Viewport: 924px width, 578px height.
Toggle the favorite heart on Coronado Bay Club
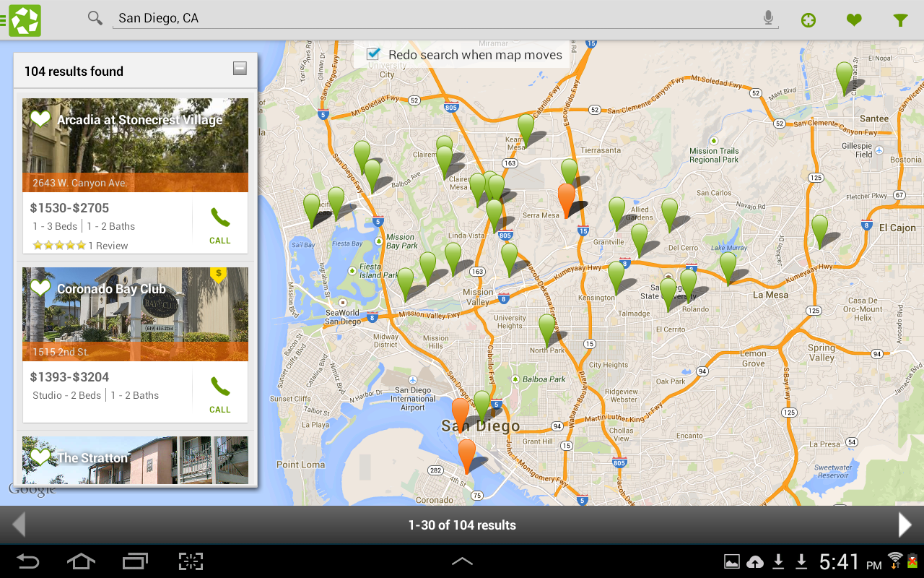[40, 287]
